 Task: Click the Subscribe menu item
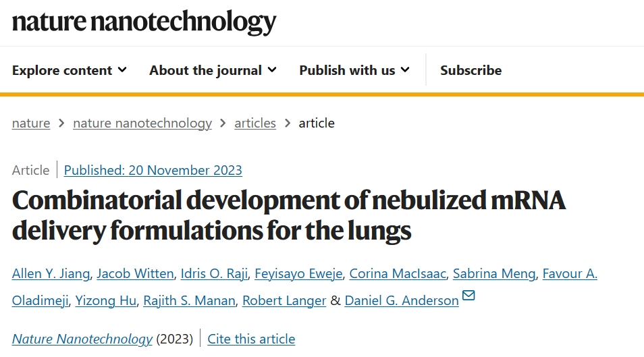point(471,70)
